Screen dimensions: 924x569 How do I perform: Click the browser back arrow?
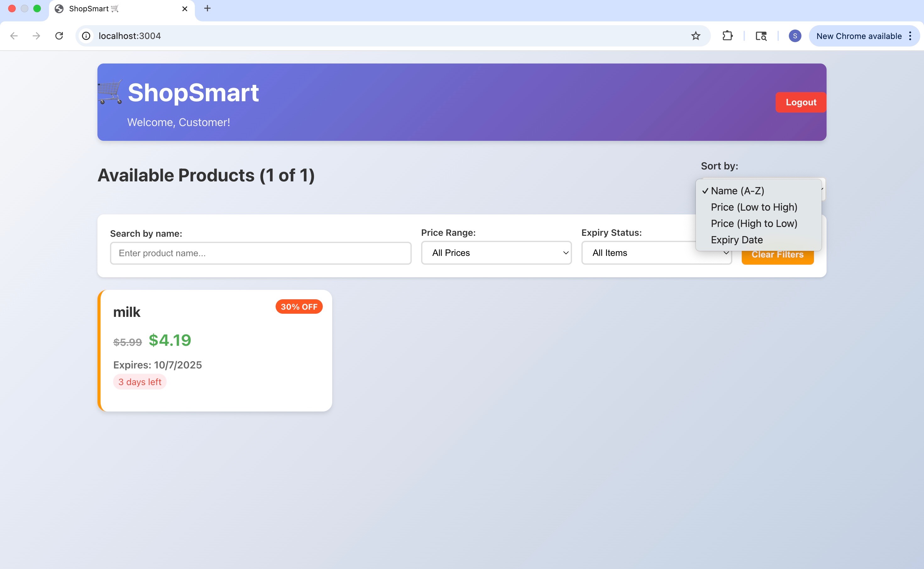(x=14, y=36)
